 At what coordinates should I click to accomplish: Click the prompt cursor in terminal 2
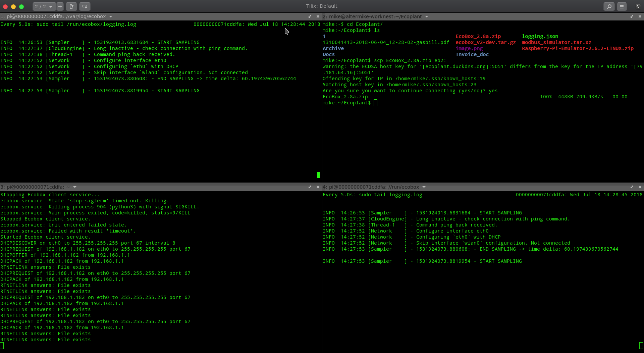(x=375, y=103)
